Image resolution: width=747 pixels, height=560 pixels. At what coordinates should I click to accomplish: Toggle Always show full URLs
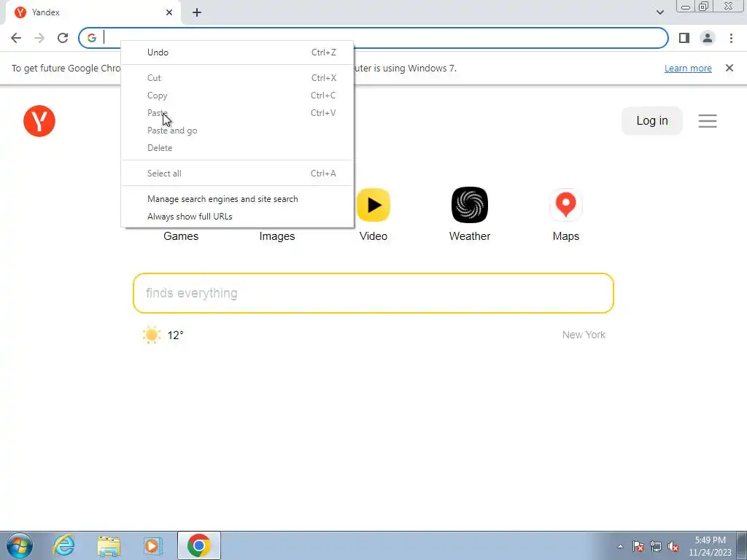point(238,216)
